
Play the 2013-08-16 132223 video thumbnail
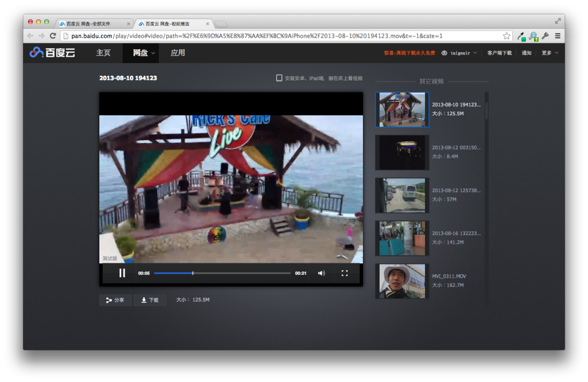(402, 239)
